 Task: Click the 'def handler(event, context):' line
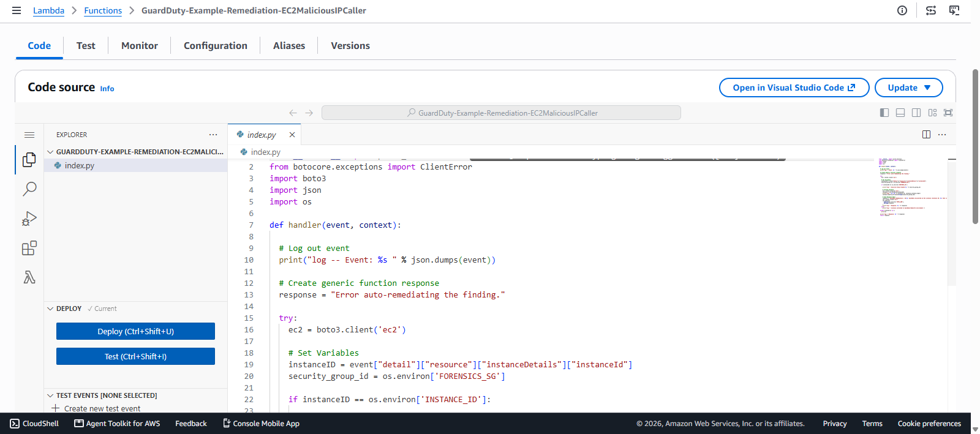click(x=335, y=225)
